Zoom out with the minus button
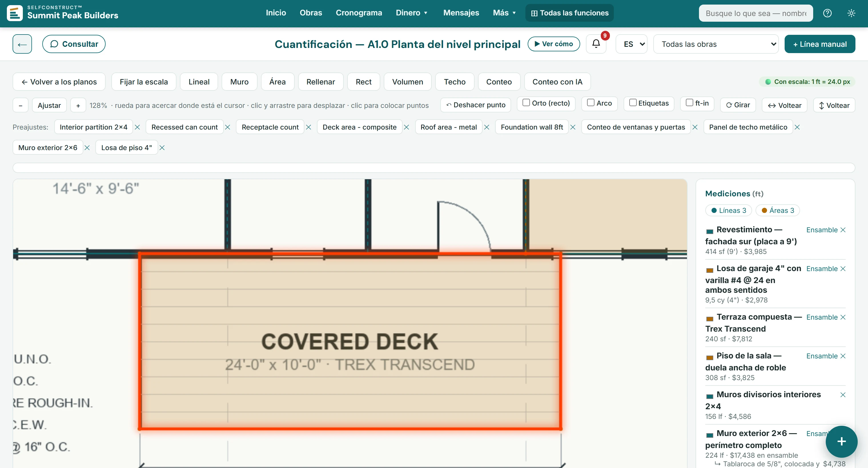868x468 pixels. click(21, 105)
